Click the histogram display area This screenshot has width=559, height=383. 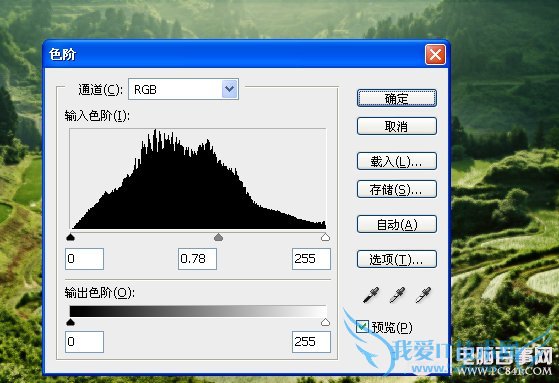pyautogui.click(x=198, y=179)
